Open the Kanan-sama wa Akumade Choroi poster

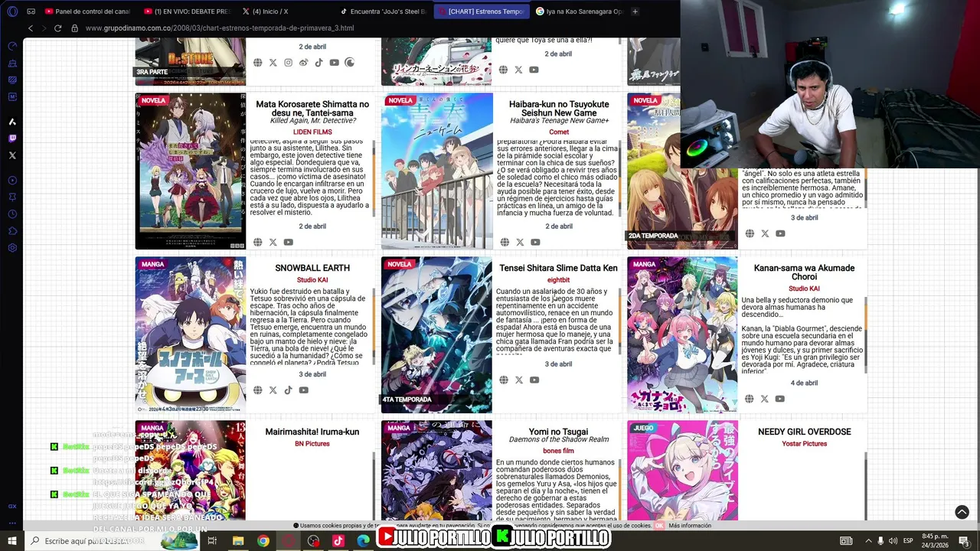682,334
